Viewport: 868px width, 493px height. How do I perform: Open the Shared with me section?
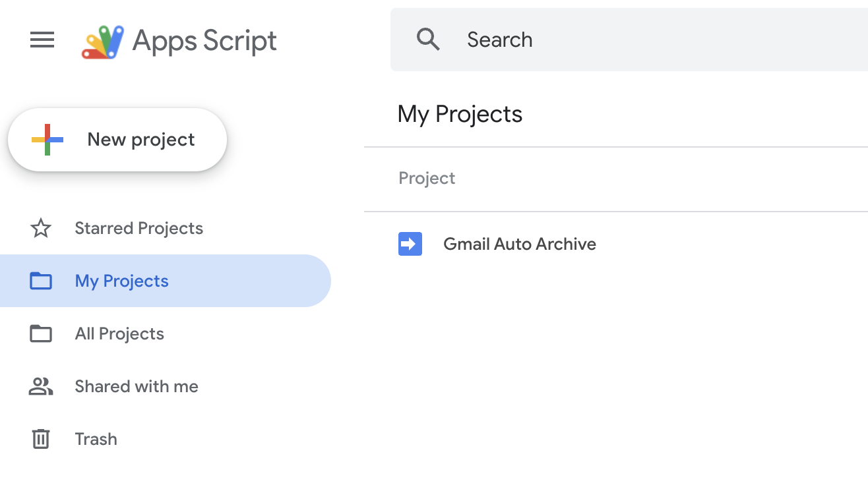point(136,386)
